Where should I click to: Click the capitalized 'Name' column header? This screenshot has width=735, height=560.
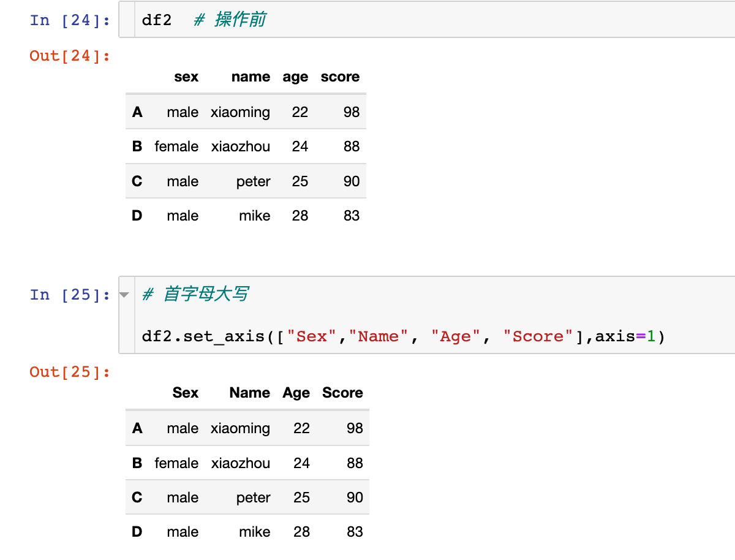[x=250, y=393]
